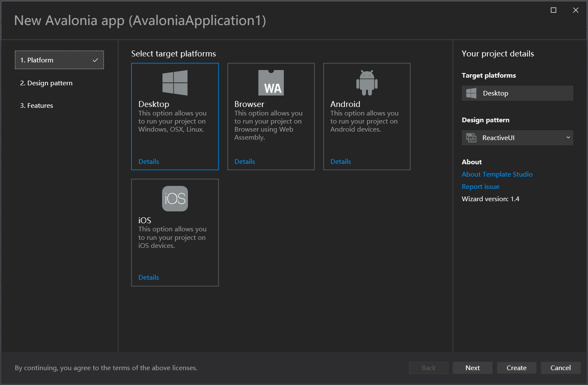Maximize the wizard window
The width and height of the screenshot is (588, 385).
coord(554,10)
